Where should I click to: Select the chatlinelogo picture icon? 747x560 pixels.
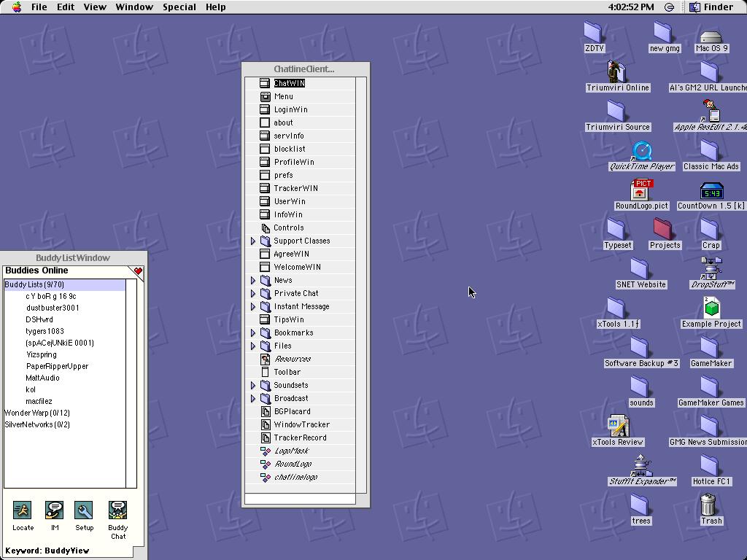[266, 477]
